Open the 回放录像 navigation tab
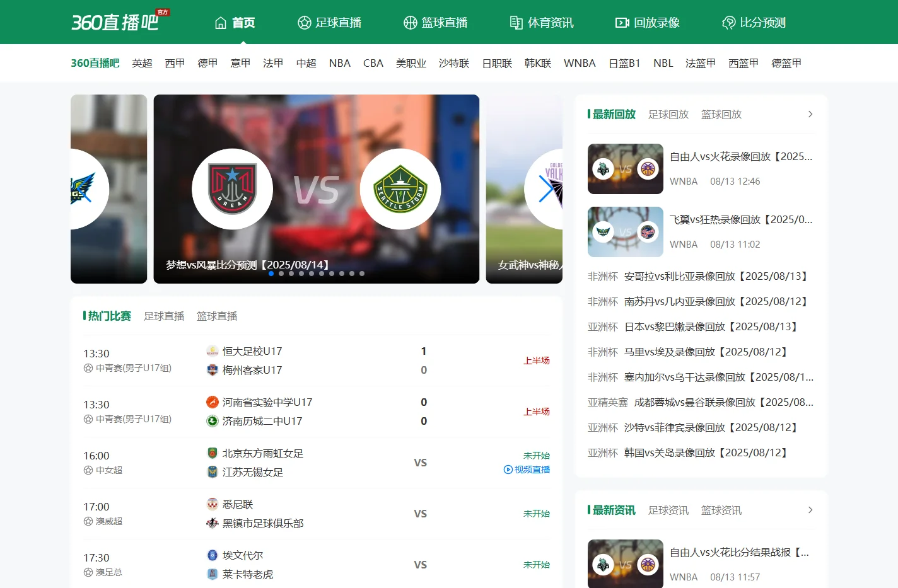 tap(647, 23)
